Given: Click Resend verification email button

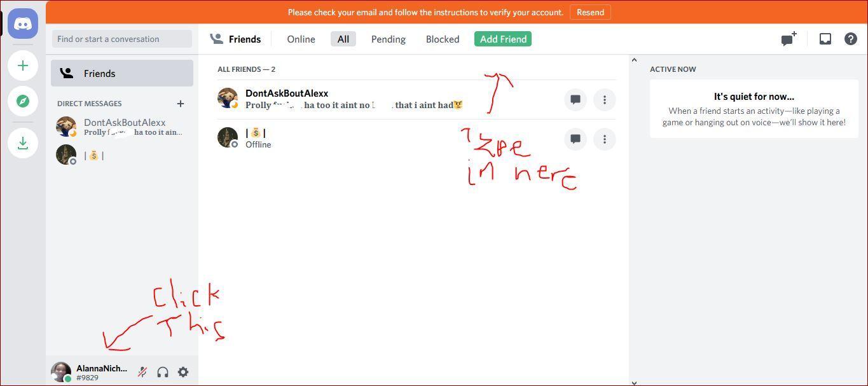Looking at the screenshot, I should tap(590, 12).
